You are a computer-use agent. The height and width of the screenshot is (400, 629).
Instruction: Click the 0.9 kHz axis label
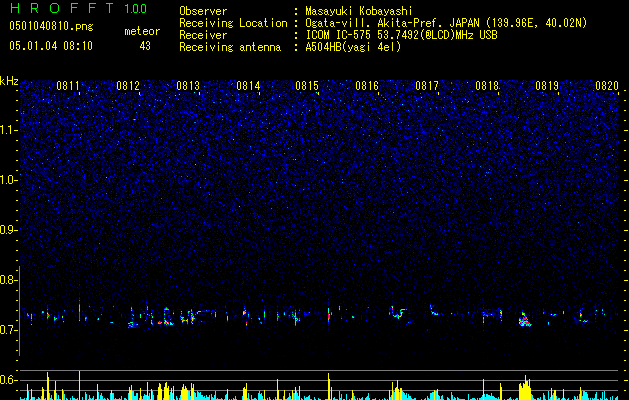[x=8, y=230]
